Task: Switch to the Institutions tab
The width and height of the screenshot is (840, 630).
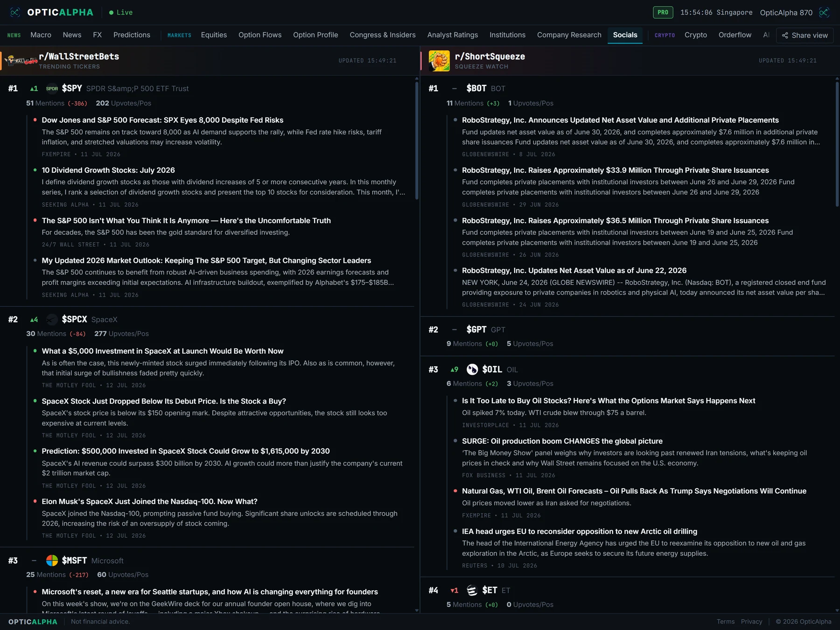Action: pos(507,35)
